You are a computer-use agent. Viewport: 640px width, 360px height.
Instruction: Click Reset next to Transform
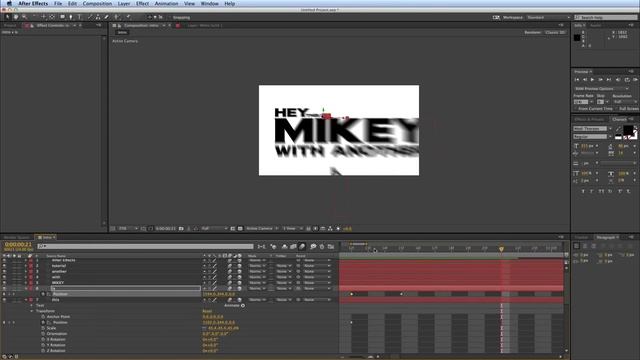[x=207, y=311]
